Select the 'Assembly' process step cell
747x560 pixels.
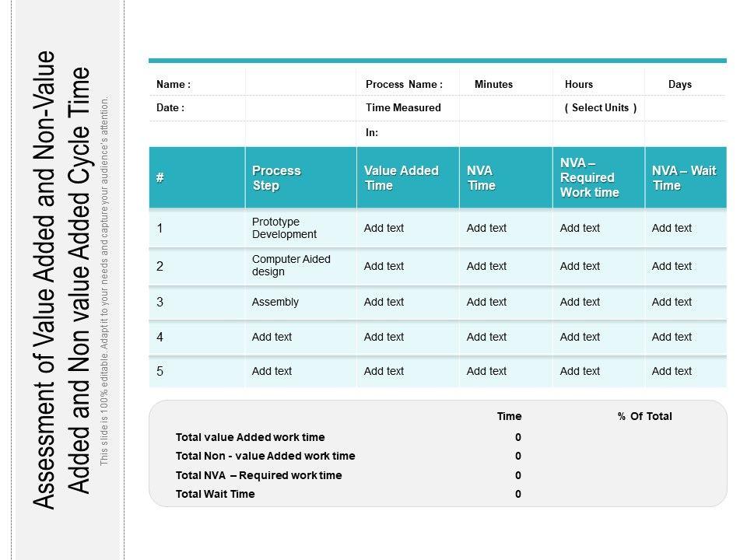click(x=275, y=302)
